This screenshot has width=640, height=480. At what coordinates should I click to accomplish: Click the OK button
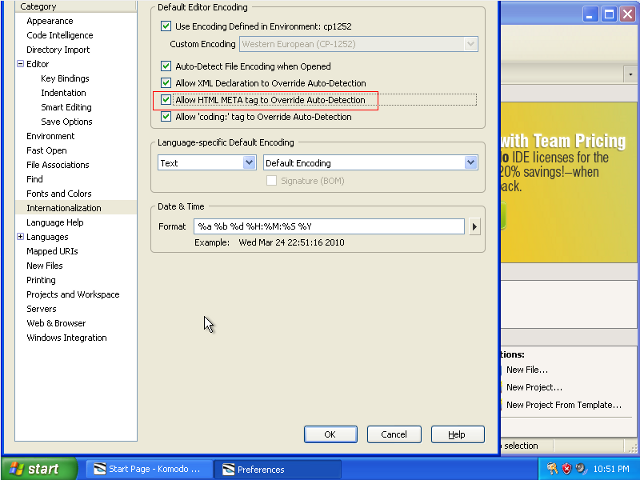331,434
